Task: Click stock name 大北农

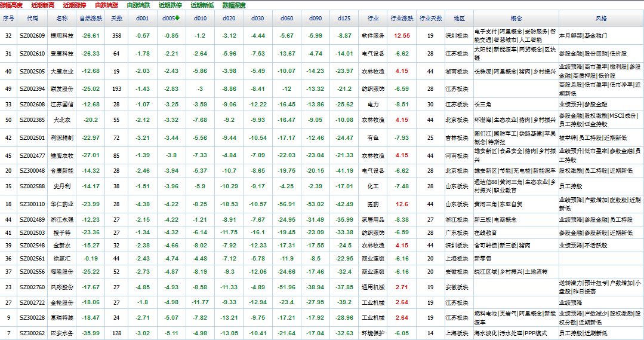Action: tap(62, 120)
